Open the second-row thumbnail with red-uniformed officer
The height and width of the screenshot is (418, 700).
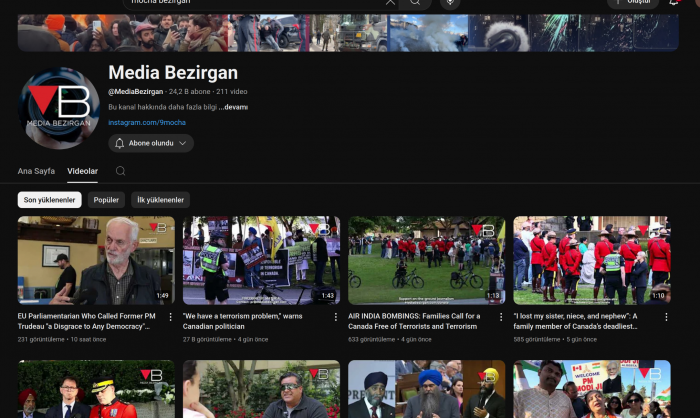tap(96, 389)
